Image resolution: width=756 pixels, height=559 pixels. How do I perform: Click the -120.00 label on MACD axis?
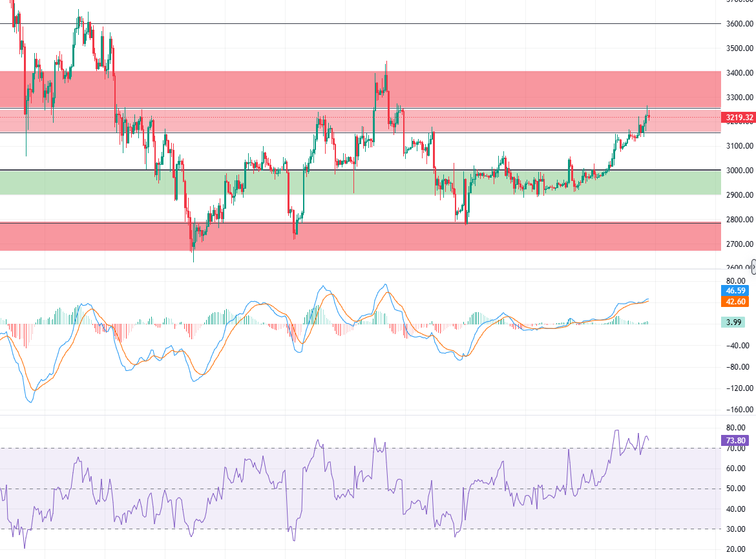click(737, 388)
